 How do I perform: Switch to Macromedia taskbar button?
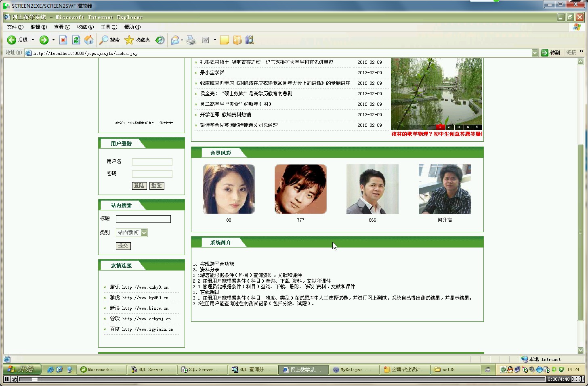pos(102,369)
